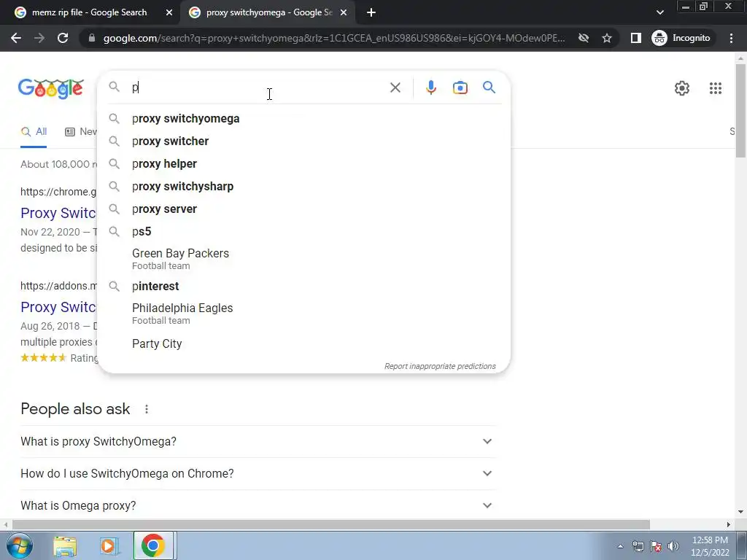Click the third-party cookies blocked eye icon

(x=584, y=38)
